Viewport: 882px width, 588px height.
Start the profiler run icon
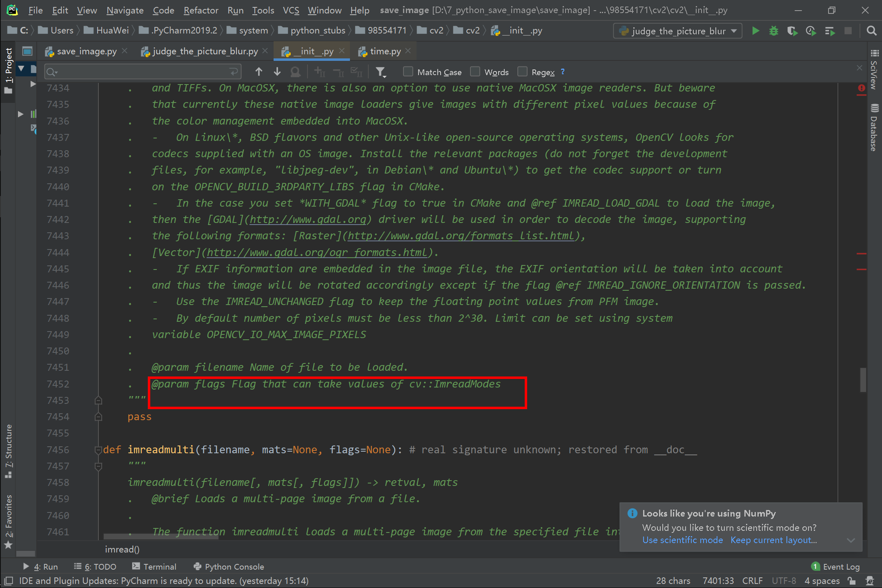pos(811,31)
